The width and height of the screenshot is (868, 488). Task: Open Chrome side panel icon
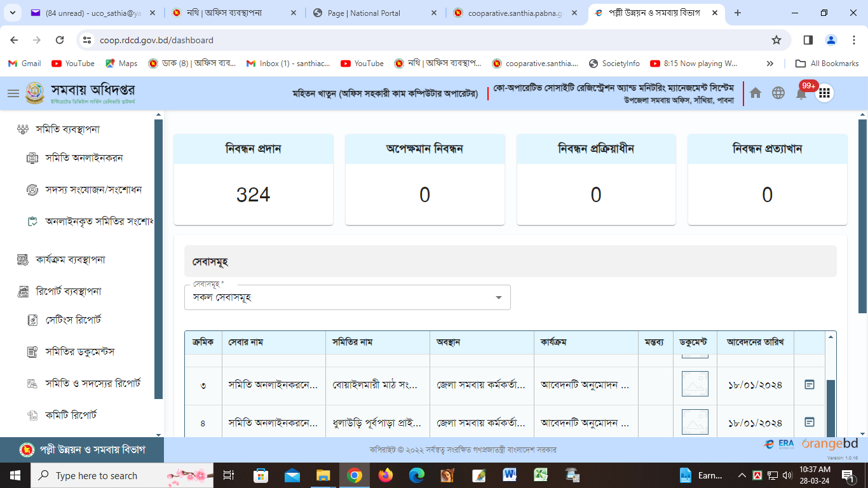(x=808, y=40)
